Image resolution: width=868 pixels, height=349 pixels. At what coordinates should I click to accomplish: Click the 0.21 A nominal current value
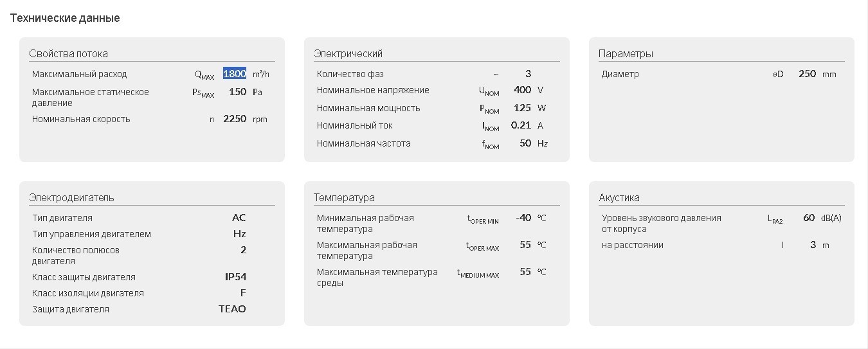[x=521, y=125]
